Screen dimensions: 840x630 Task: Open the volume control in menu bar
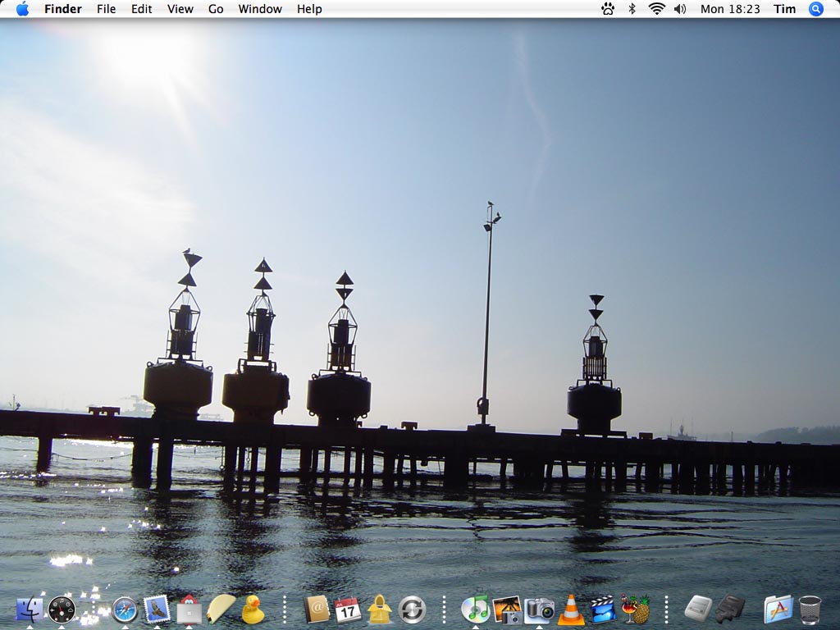click(x=680, y=9)
